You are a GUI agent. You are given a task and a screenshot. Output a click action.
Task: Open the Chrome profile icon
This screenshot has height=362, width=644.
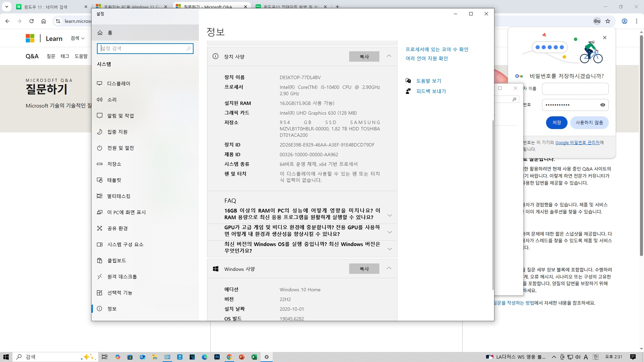(x=625, y=21)
